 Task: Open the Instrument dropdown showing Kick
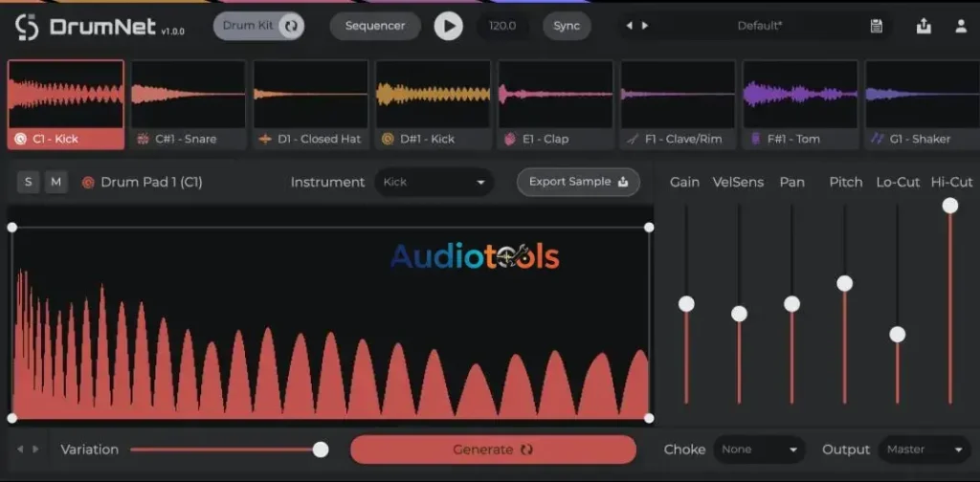click(x=434, y=183)
